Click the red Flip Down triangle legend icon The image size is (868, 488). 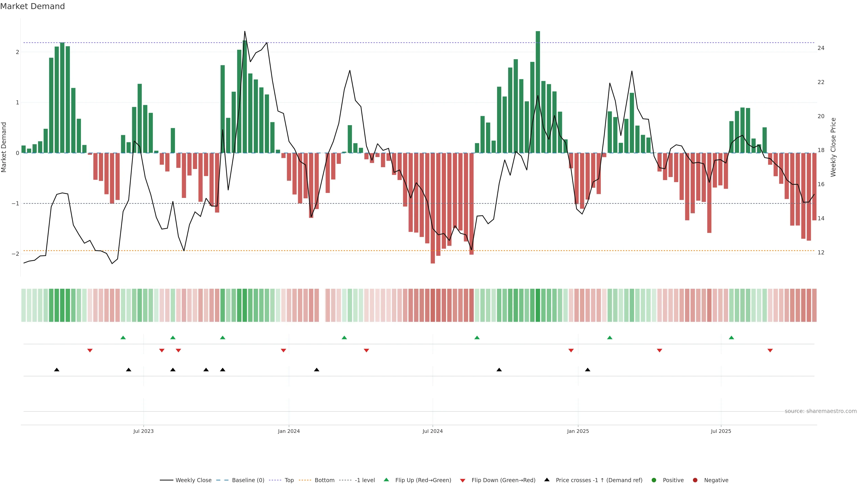point(463,480)
